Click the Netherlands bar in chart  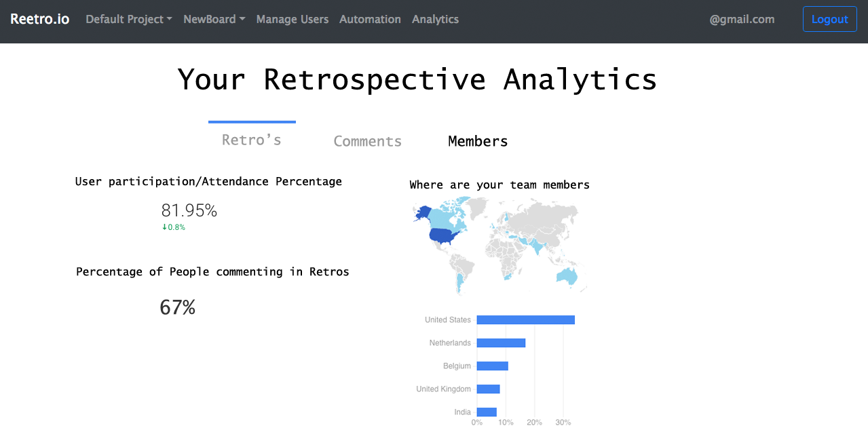[501, 343]
